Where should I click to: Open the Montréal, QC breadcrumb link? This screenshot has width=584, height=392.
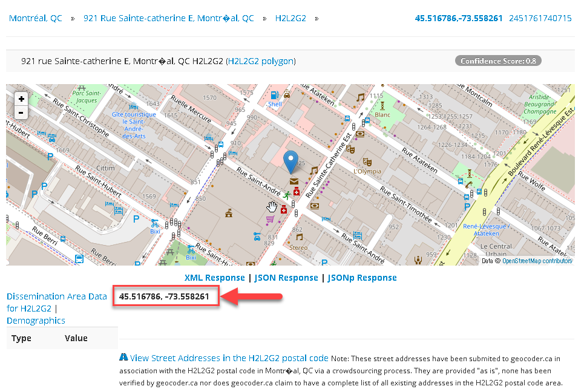36,18
